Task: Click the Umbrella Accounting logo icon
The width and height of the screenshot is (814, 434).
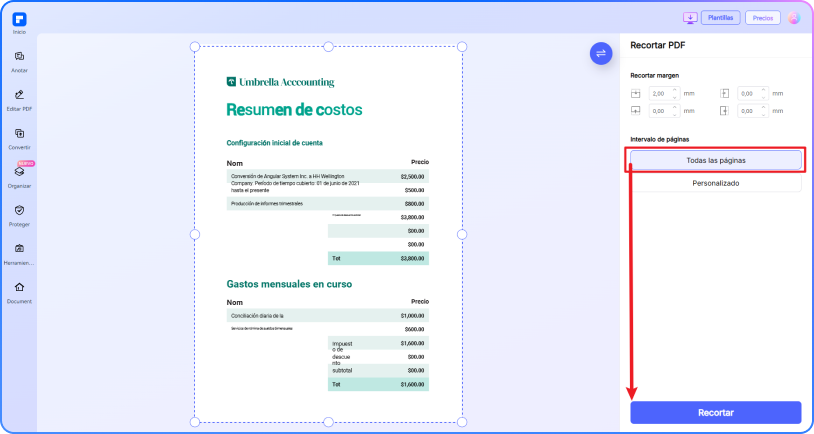Action: click(232, 82)
